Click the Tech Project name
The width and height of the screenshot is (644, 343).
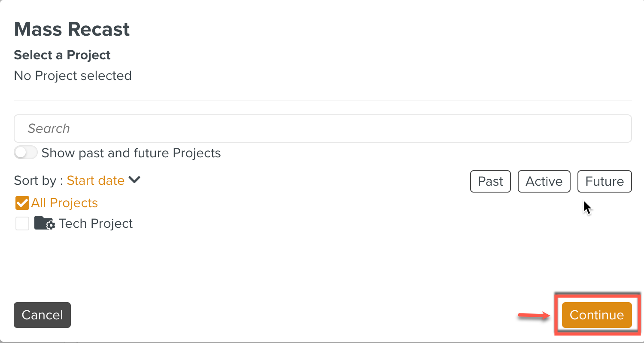tap(96, 224)
